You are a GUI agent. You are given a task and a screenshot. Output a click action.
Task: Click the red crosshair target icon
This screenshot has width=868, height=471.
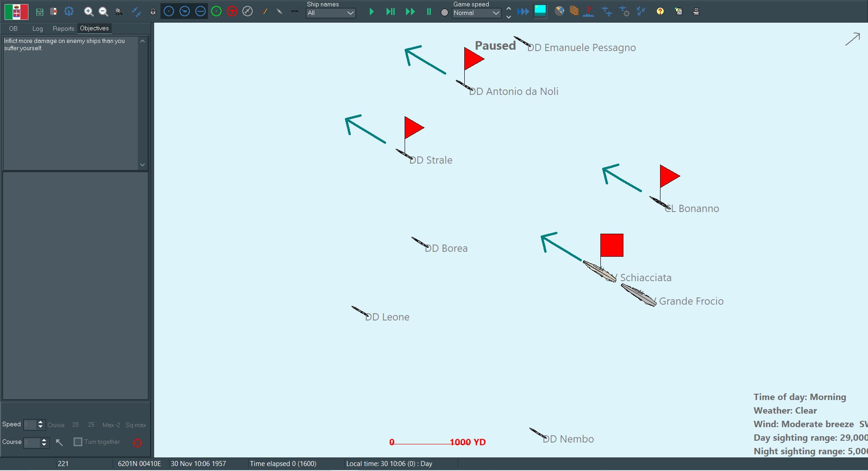click(137, 443)
